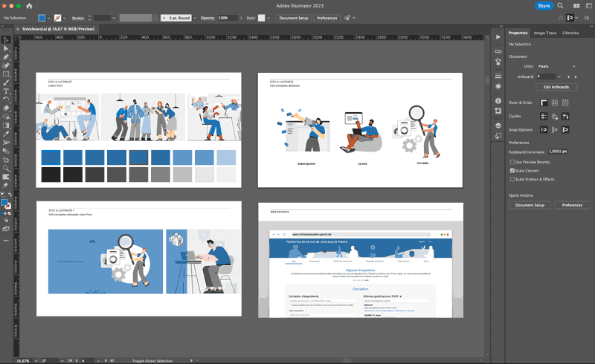The height and width of the screenshot is (364, 595).
Task: Switch to the Properties tab
Action: tap(518, 33)
